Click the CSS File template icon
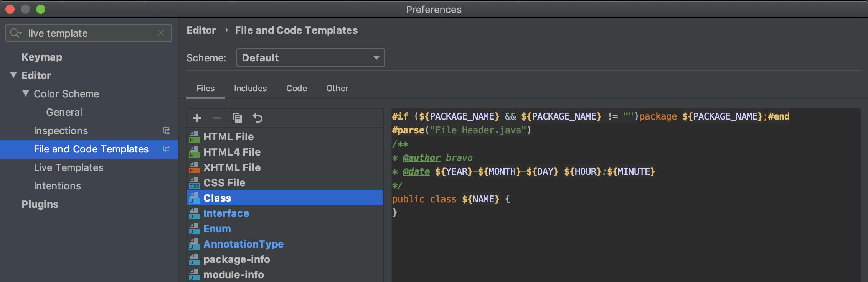The height and width of the screenshot is (282, 868). pos(195,183)
